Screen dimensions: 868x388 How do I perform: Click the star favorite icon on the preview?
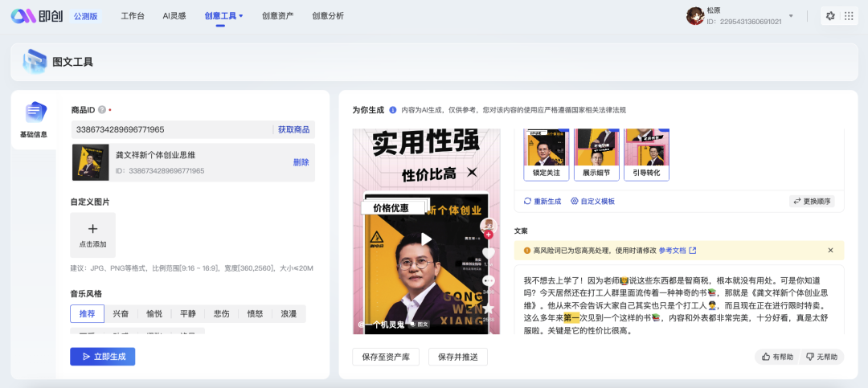click(489, 308)
